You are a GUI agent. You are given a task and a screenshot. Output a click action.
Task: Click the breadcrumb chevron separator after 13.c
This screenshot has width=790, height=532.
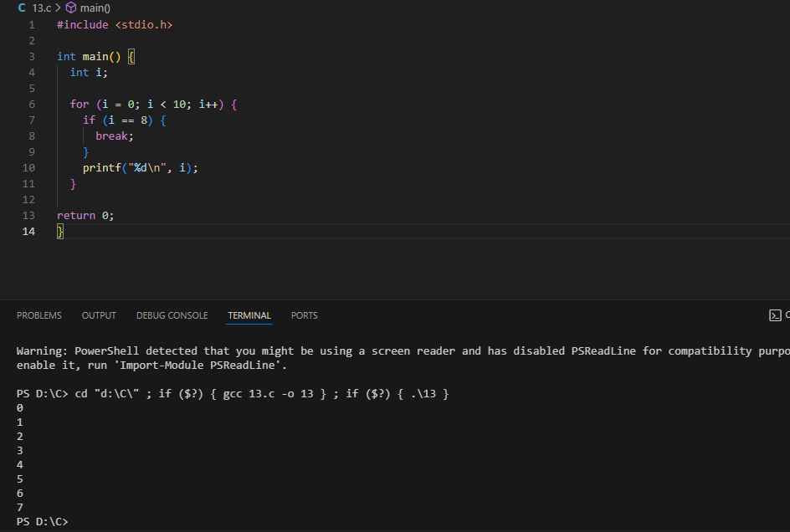59,8
